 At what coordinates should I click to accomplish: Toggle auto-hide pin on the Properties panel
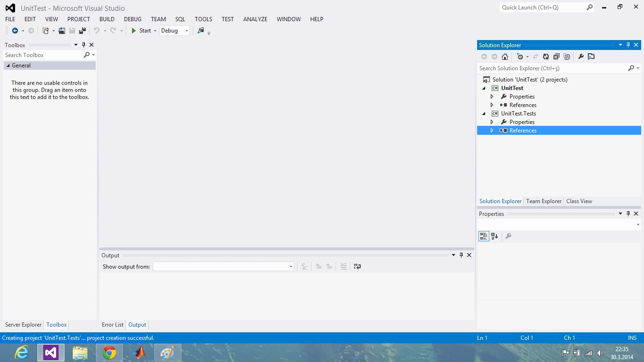[628, 214]
